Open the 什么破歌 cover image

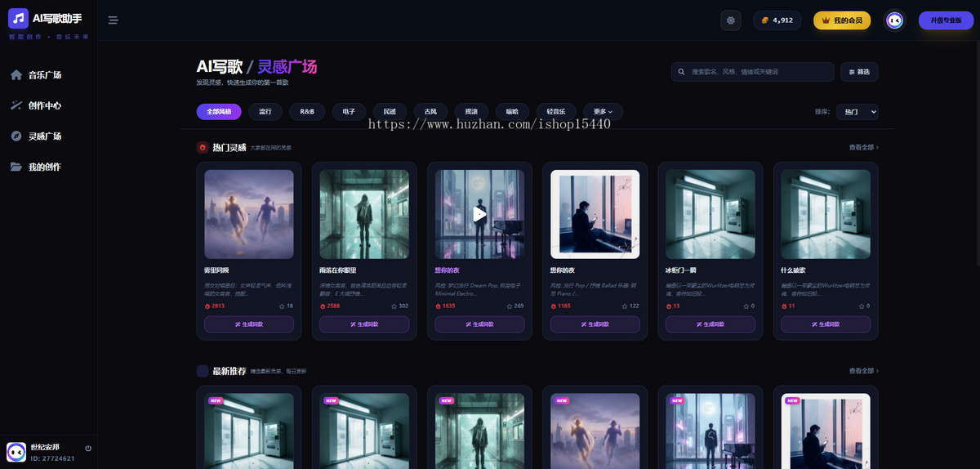click(826, 214)
